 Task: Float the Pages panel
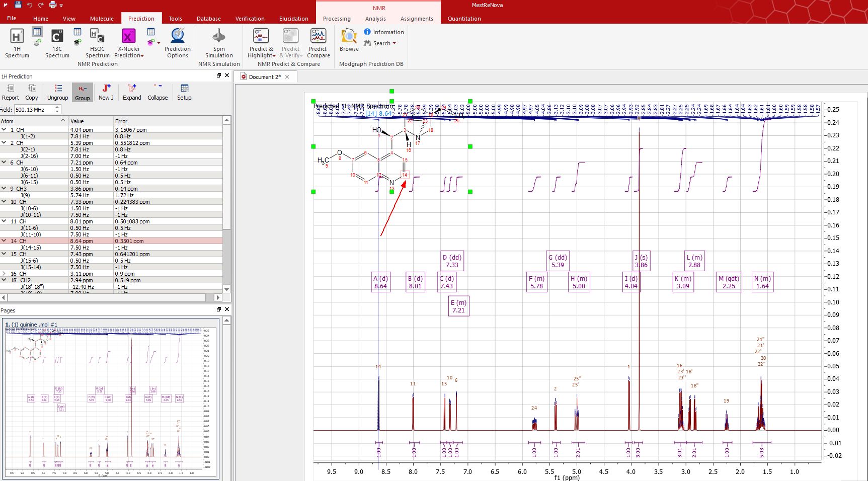point(219,309)
